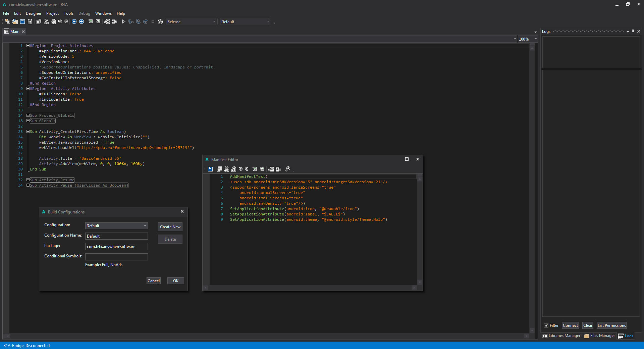Click List Permissions button

click(x=612, y=326)
